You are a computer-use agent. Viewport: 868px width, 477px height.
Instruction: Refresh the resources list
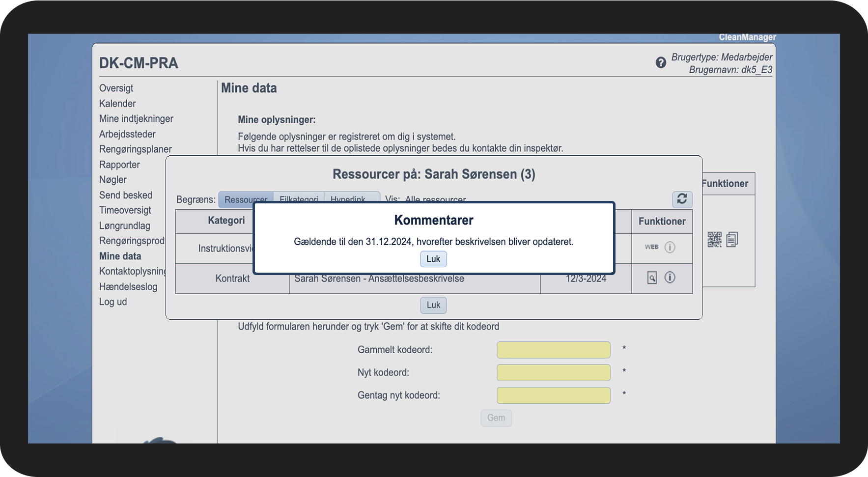(682, 199)
